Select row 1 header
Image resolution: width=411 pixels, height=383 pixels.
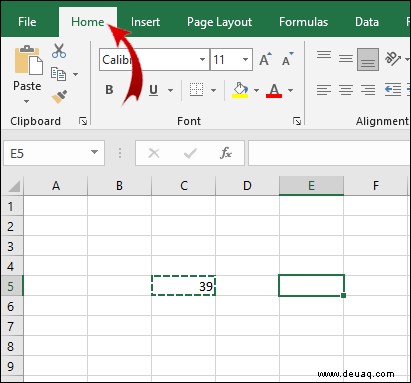(12, 206)
